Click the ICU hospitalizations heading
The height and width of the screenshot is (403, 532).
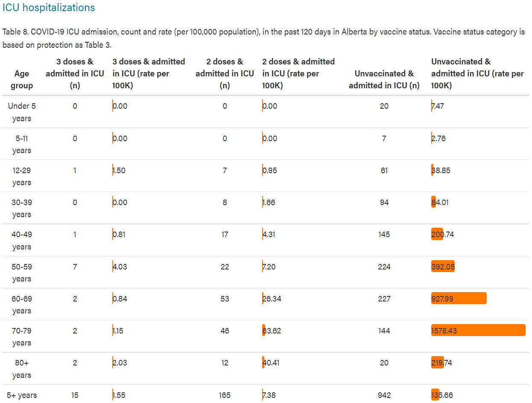pyautogui.click(x=49, y=8)
